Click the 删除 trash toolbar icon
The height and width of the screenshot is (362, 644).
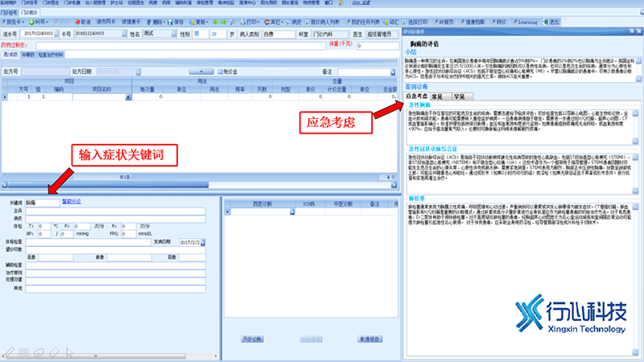(155, 23)
